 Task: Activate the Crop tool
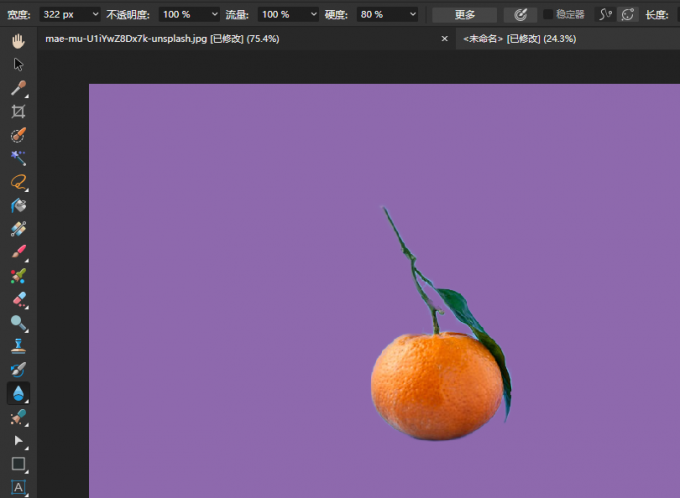tap(18, 111)
